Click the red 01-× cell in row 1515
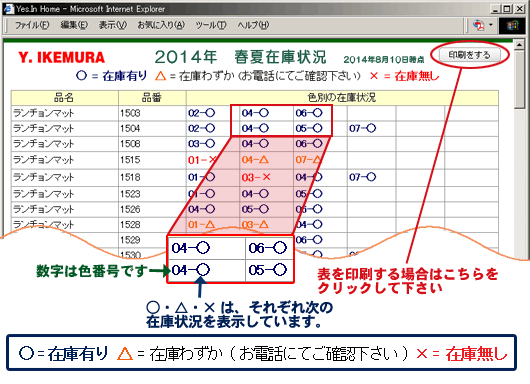 point(202,160)
